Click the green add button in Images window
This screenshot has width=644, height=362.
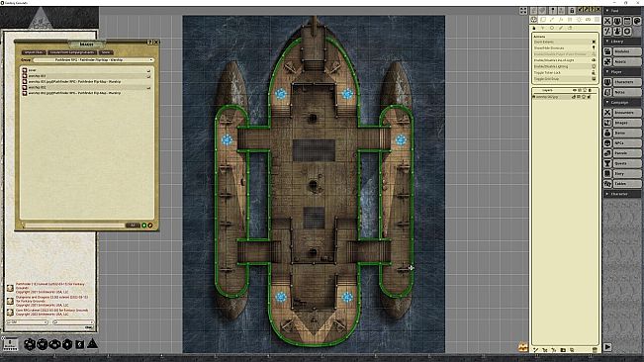tap(144, 226)
